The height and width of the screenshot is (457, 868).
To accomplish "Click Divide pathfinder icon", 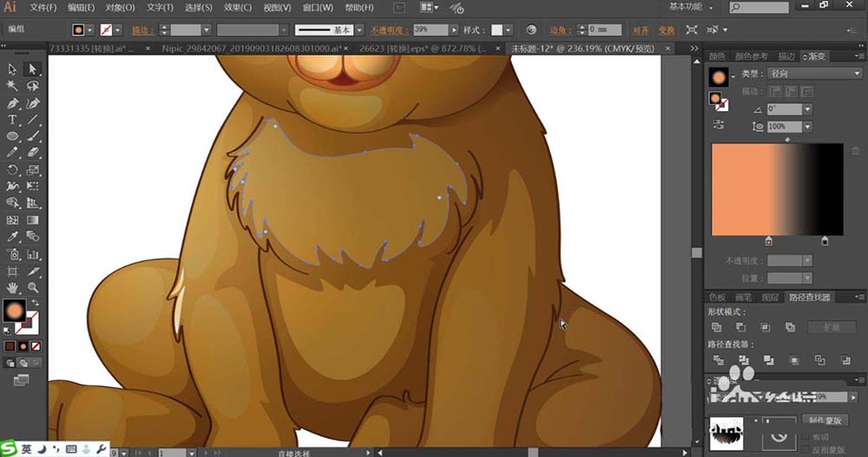I will click(718, 360).
